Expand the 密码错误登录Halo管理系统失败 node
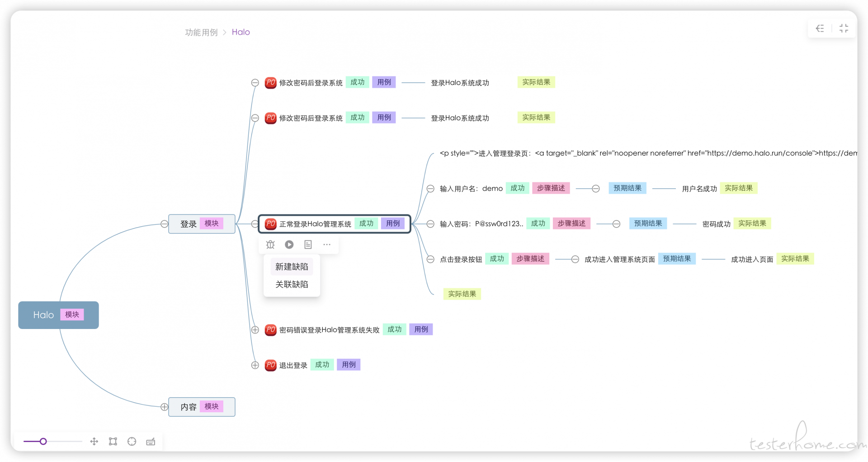868x462 pixels. 255,330
